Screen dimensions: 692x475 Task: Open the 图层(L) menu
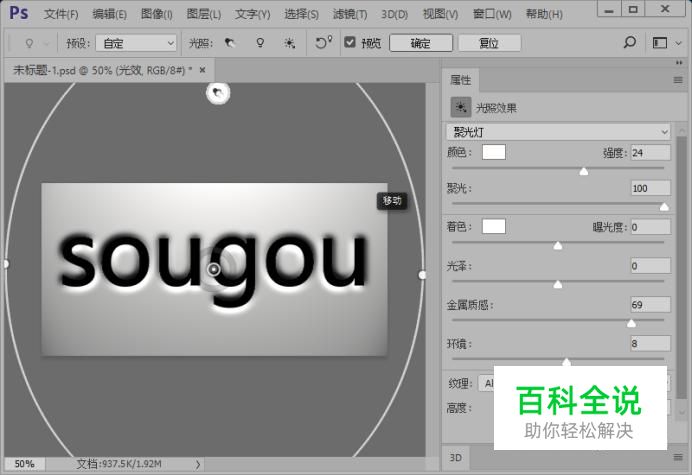pos(203,14)
